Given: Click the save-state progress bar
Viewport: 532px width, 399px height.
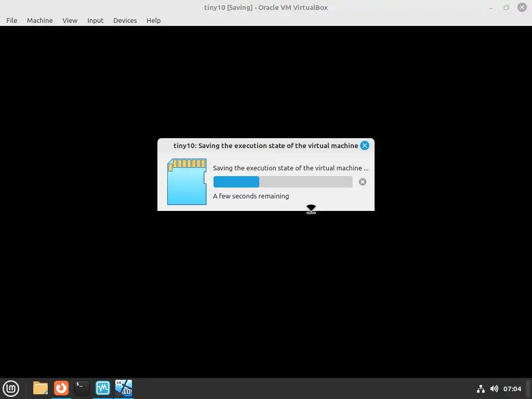Looking at the screenshot, I should coord(283,182).
